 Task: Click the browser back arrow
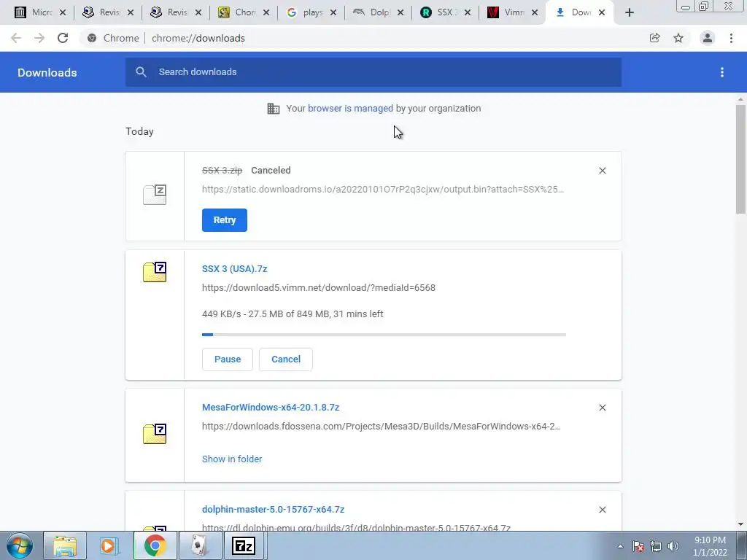pos(16,38)
